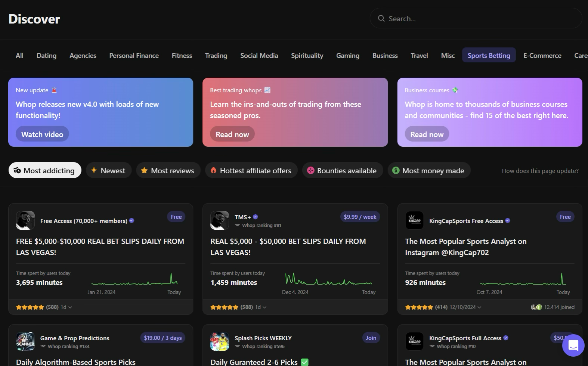Click the sparkle icon on Newest filter
The height and width of the screenshot is (366, 588).
[94, 170]
